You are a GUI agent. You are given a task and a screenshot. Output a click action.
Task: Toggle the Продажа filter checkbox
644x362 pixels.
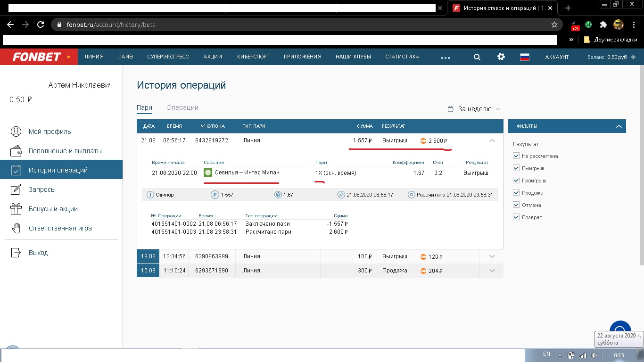pyautogui.click(x=516, y=193)
